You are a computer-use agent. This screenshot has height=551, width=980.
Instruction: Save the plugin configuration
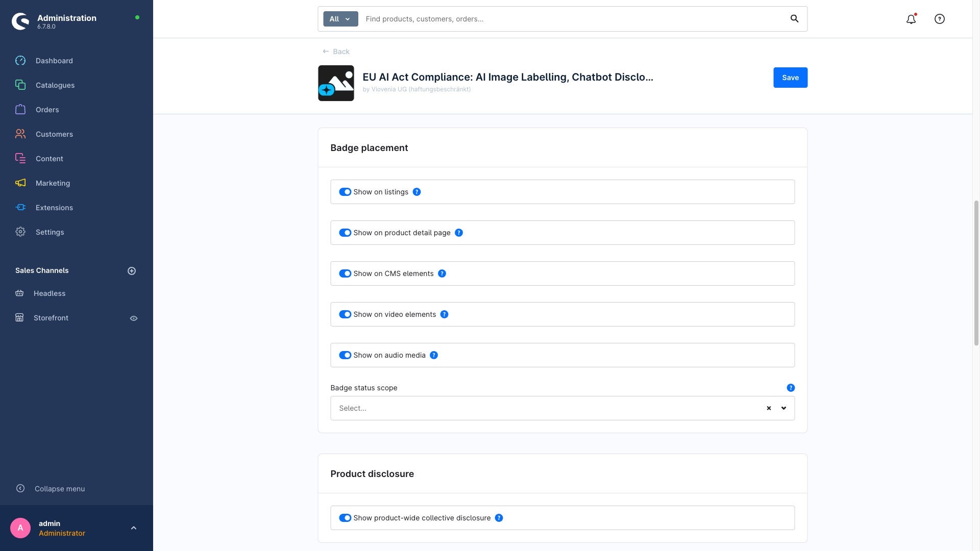pyautogui.click(x=790, y=78)
